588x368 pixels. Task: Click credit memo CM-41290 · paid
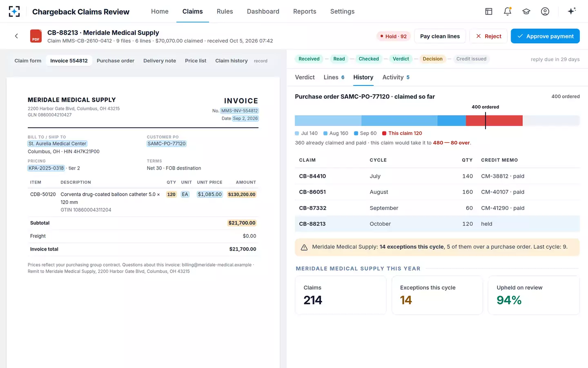tap(503, 208)
